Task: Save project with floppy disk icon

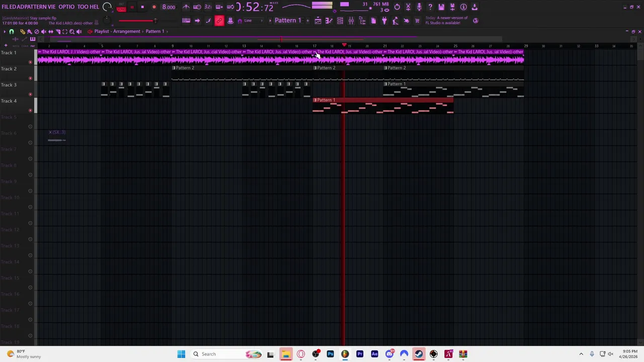Action: pos(441,7)
